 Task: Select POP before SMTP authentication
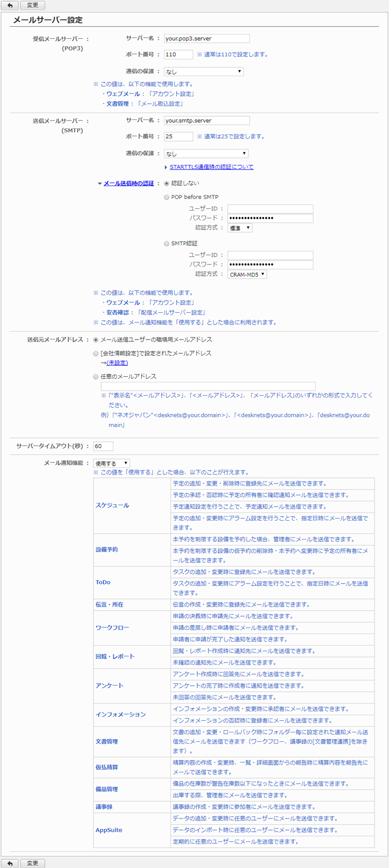coord(167,197)
